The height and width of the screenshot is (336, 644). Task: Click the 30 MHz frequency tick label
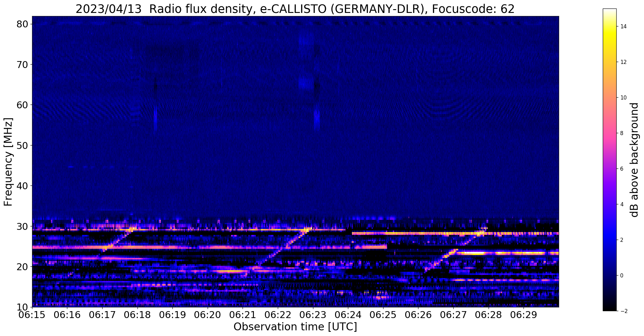23,226
